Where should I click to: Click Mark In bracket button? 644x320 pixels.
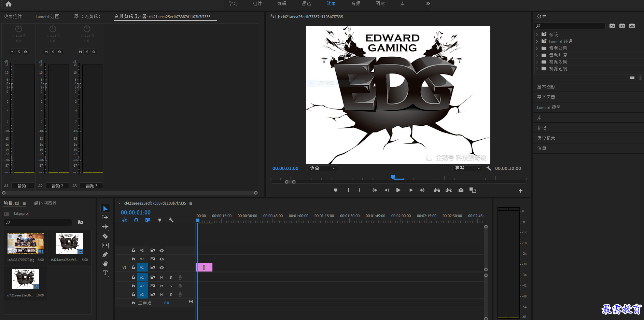tap(348, 190)
